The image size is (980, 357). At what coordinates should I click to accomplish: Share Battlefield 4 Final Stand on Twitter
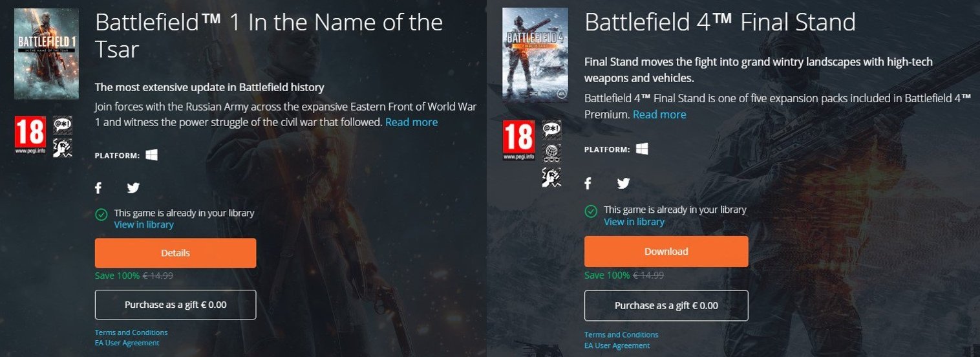coord(623,184)
